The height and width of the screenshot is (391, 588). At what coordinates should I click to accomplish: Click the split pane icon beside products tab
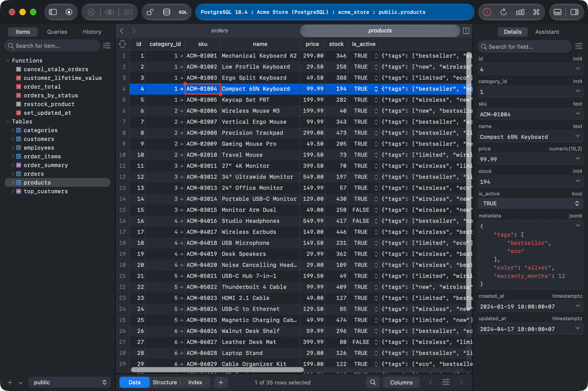[466, 31]
